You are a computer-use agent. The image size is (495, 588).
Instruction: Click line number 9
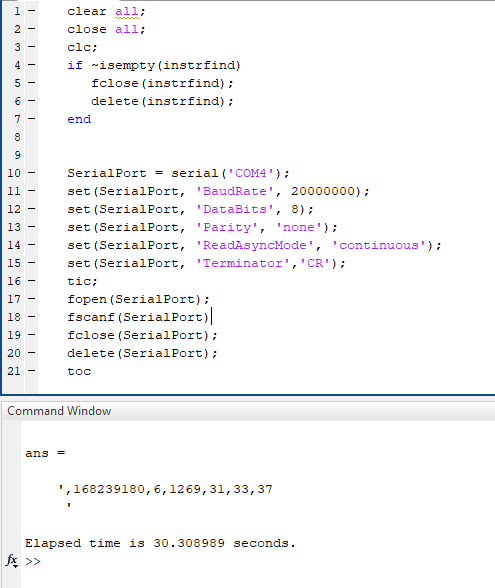tap(17, 155)
